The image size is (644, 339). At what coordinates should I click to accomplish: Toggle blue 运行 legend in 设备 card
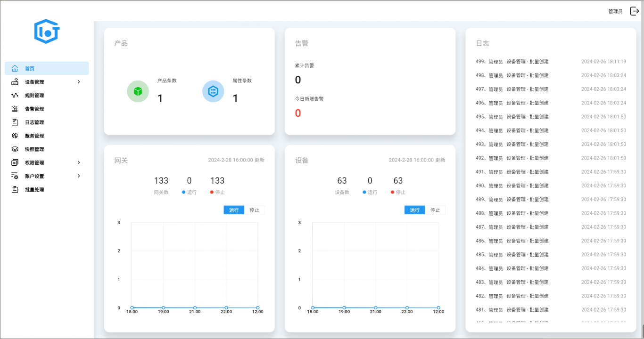pos(370,192)
